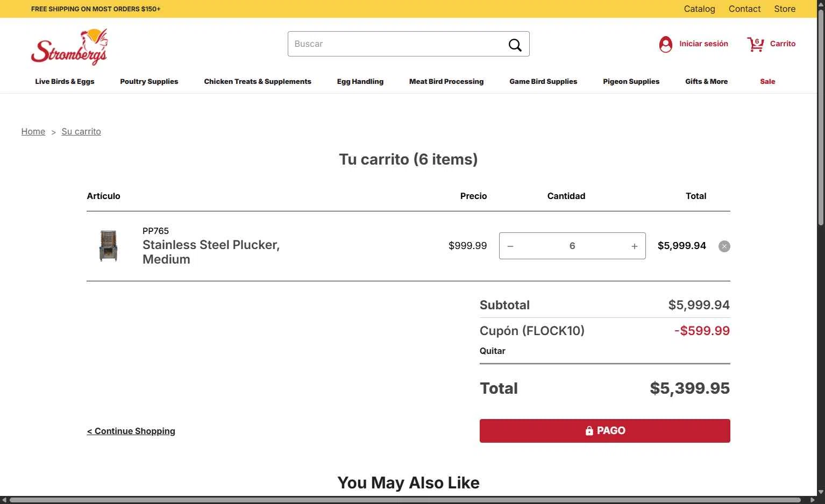Click the quantity input field showing 6
The height and width of the screenshot is (504, 825).
tap(572, 246)
